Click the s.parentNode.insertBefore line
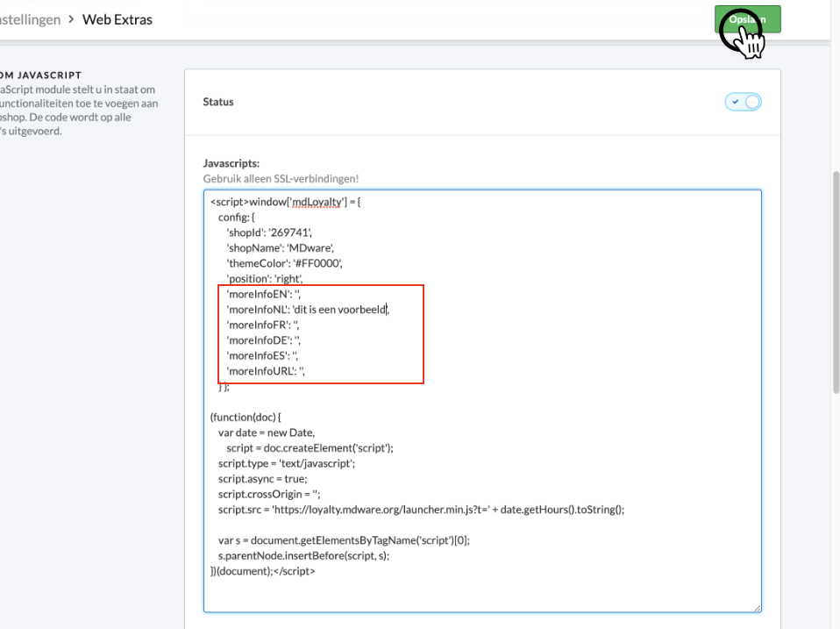 (303, 555)
